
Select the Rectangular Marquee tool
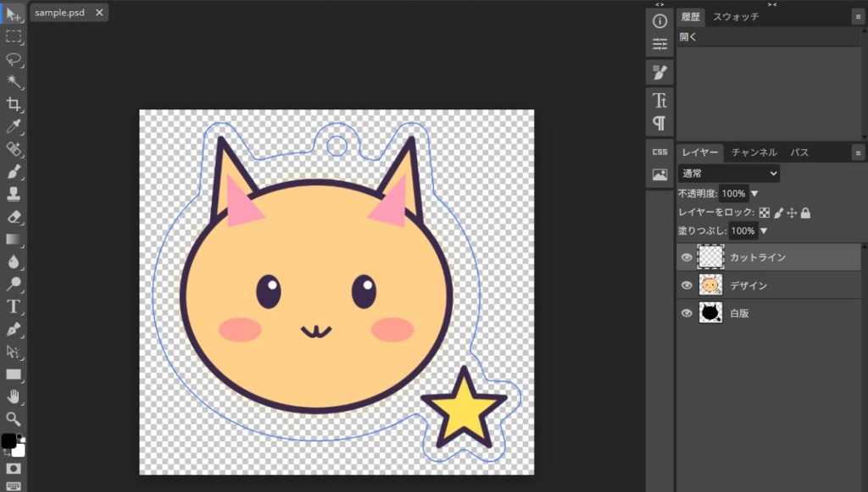coord(14,36)
